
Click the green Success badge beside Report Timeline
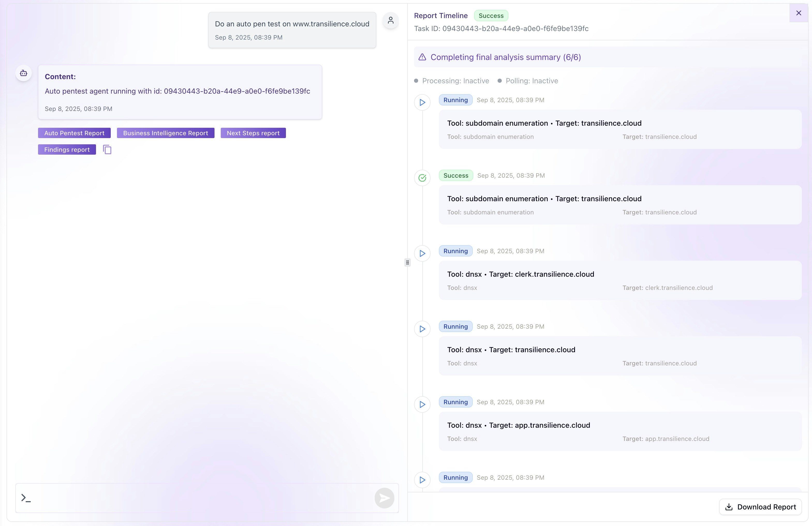(x=491, y=16)
